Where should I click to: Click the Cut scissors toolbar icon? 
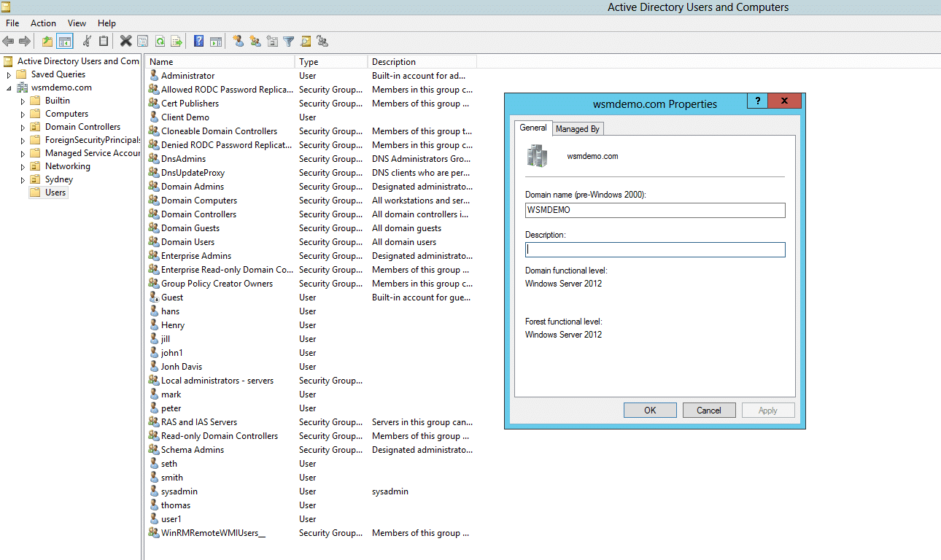coord(87,42)
